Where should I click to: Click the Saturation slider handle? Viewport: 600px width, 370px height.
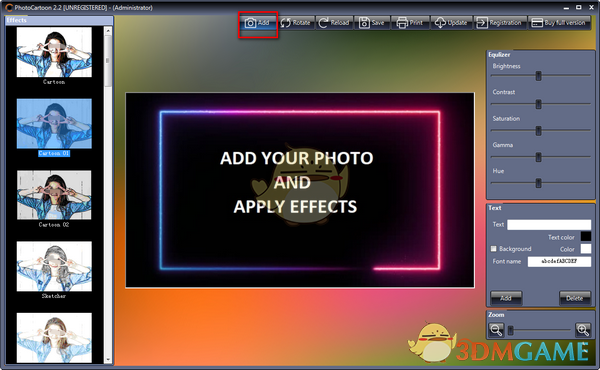[538, 130]
